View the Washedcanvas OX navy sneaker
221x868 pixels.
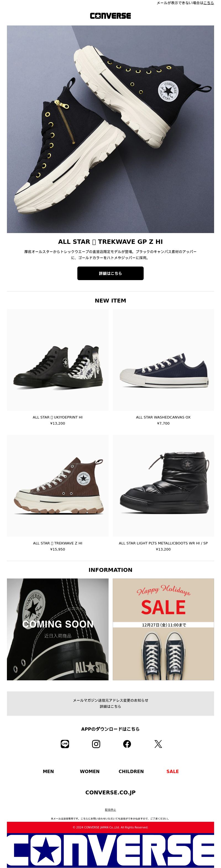163,360
